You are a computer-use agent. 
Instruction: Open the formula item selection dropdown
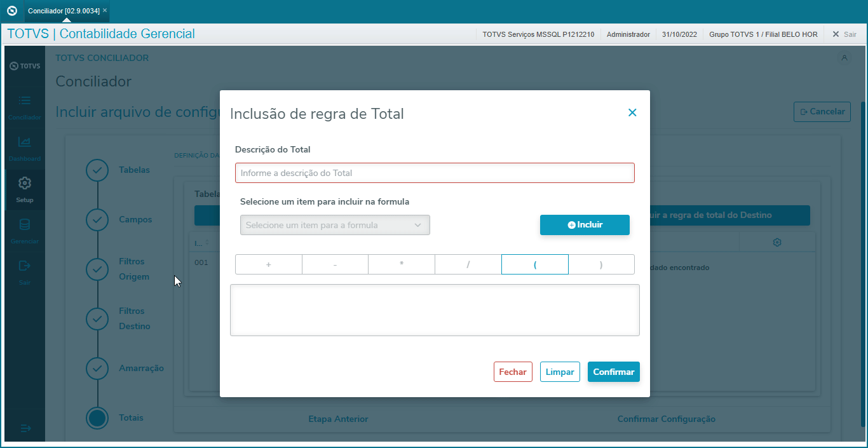coord(335,225)
